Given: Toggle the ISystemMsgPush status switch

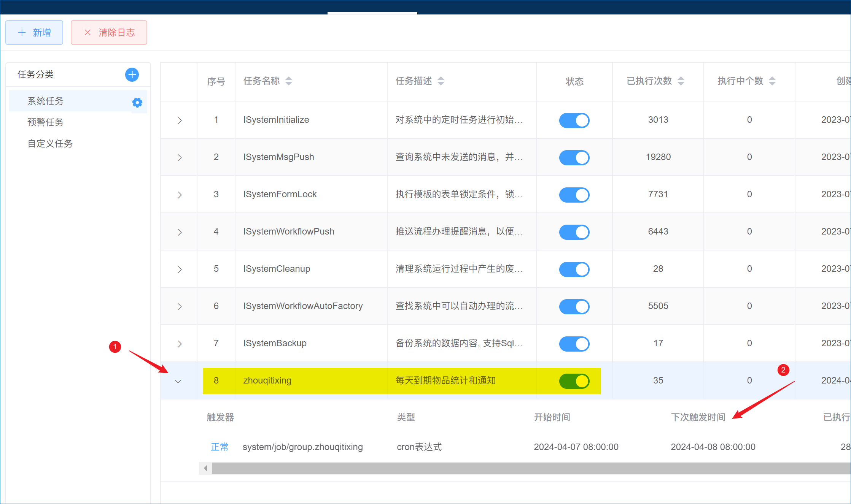Looking at the screenshot, I should (574, 157).
